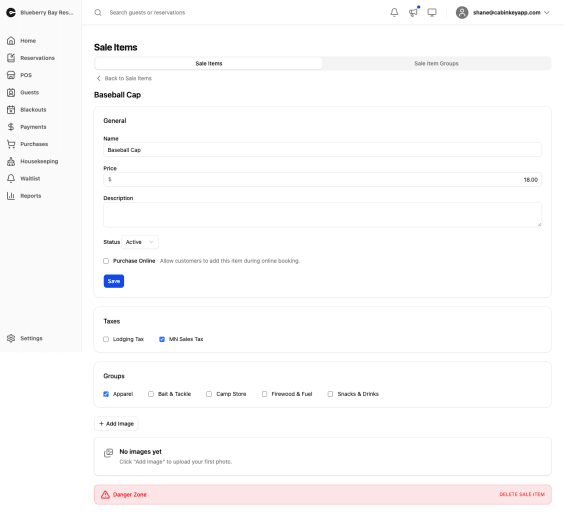Viewport: 564px width, 520px height.
Task: Check the Snacks & Drinks group
Action: pyautogui.click(x=330, y=394)
